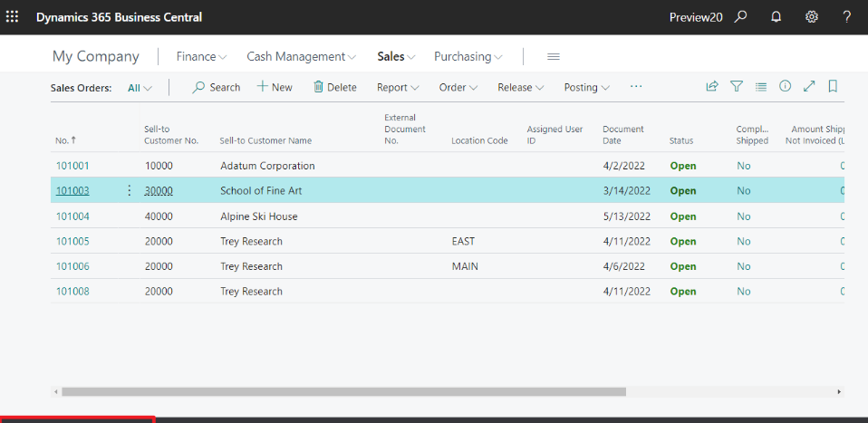Screen dimensions: 868x423
Task: Open sales order 101001
Action: (x=72, y=166)
